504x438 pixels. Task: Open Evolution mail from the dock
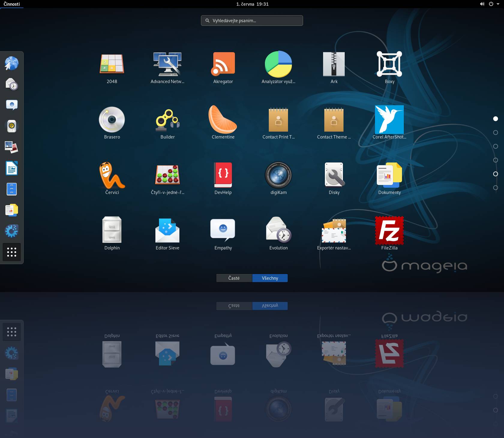[x=12, y=84]
